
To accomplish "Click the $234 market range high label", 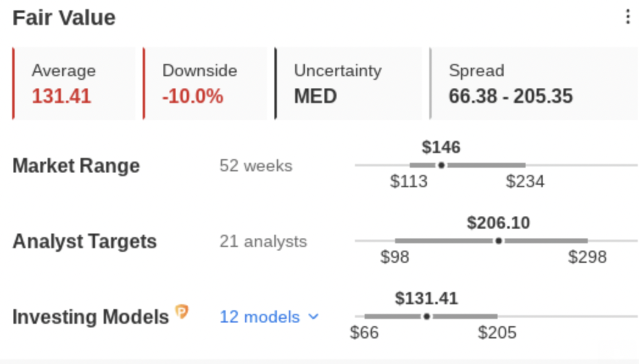I will (x=525, y=182).
